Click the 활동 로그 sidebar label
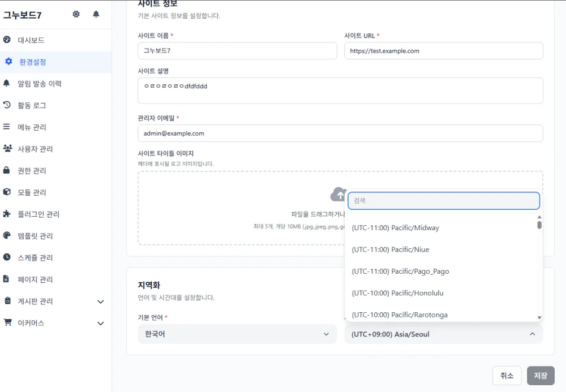The width and height of the screenshot is (566, 392). pos(32,105)
